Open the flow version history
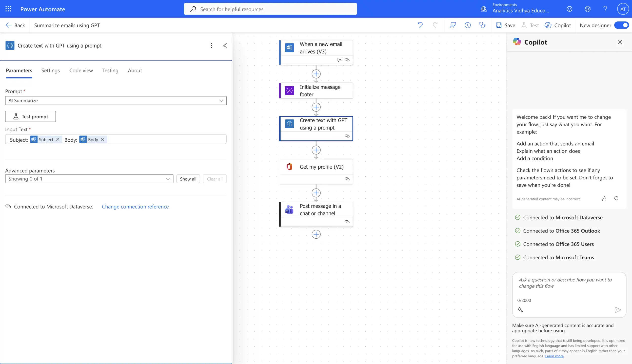632x364 pixels. tap(467, 25)
